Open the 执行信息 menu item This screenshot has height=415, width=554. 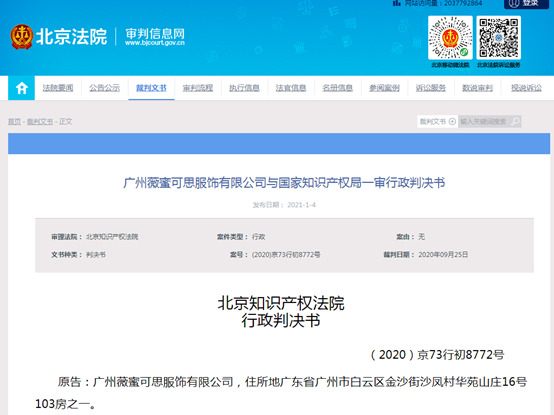click(x=244, y=88)
